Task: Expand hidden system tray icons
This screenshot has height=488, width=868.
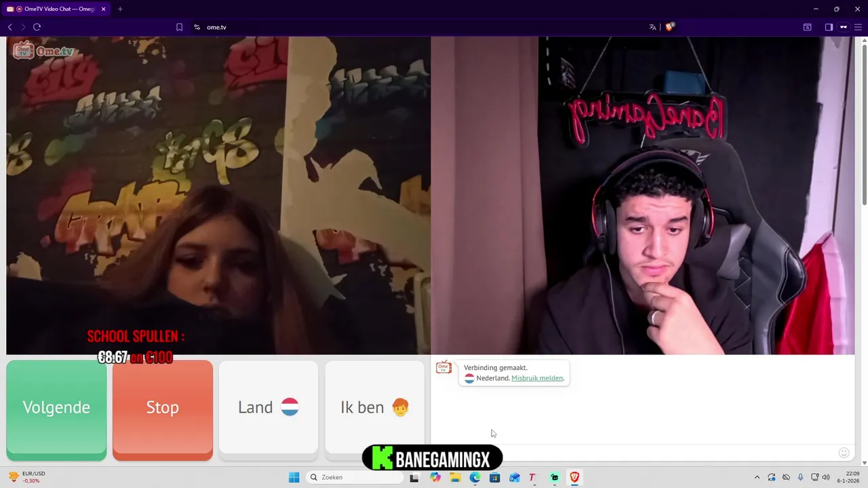Action: tap(757, 477)
